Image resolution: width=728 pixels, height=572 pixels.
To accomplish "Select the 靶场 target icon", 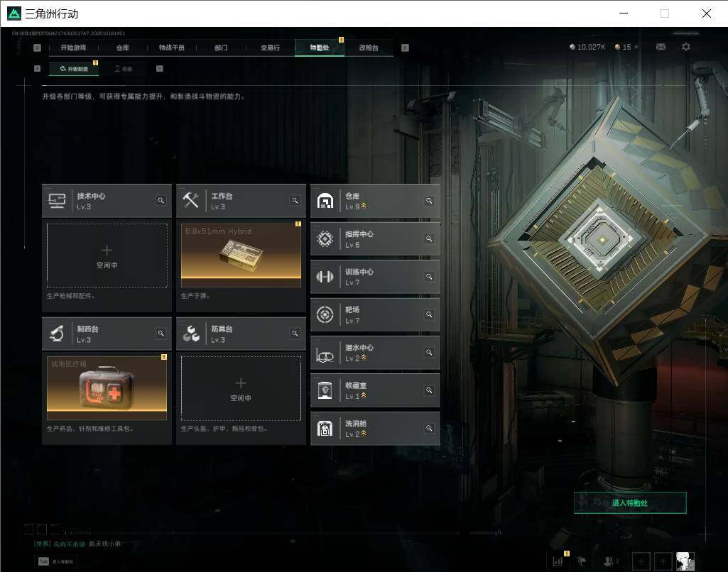I will point(325,314).
